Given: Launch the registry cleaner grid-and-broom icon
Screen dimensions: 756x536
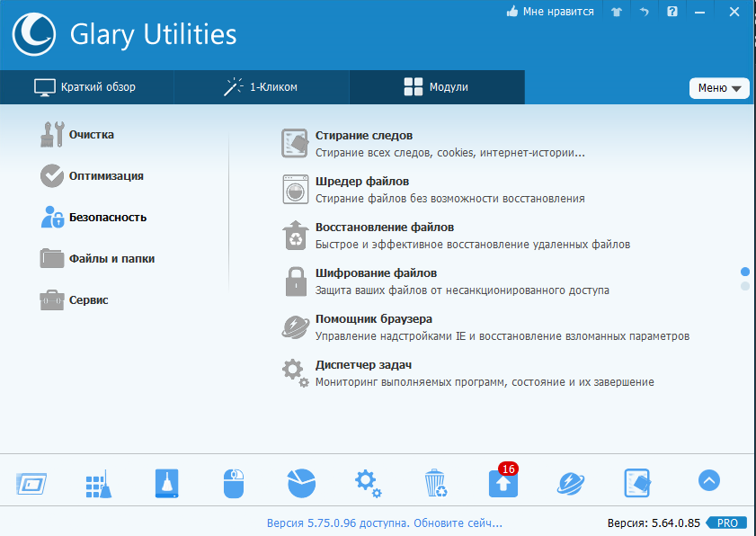Looking at the screenshot, I should [x=97, y=483].
